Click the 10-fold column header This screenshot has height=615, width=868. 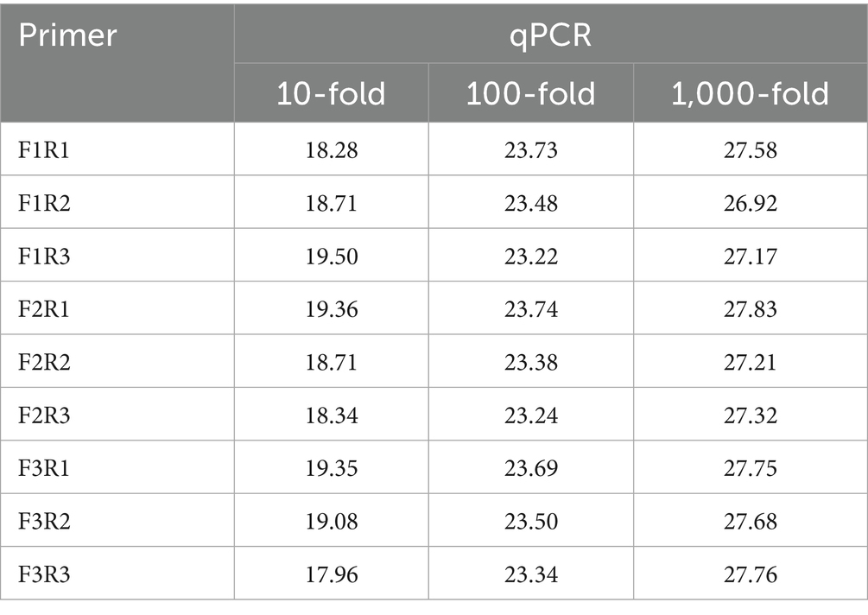click(331, 93)
